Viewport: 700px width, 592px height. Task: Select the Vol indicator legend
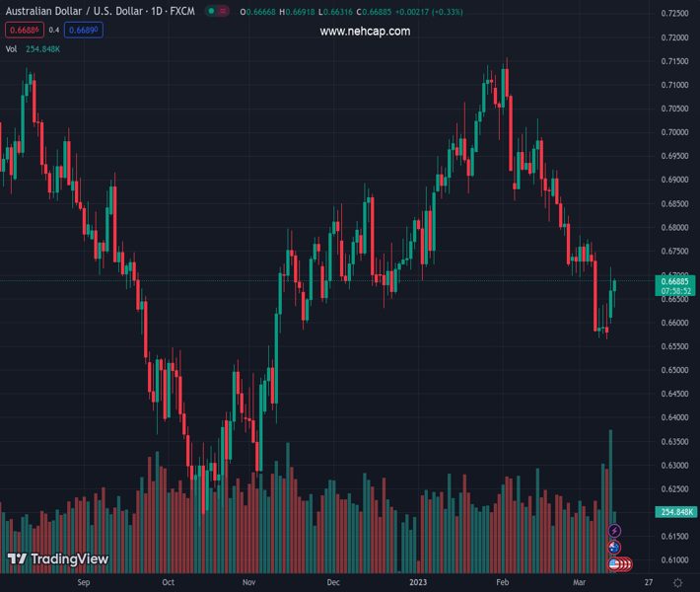12,48
